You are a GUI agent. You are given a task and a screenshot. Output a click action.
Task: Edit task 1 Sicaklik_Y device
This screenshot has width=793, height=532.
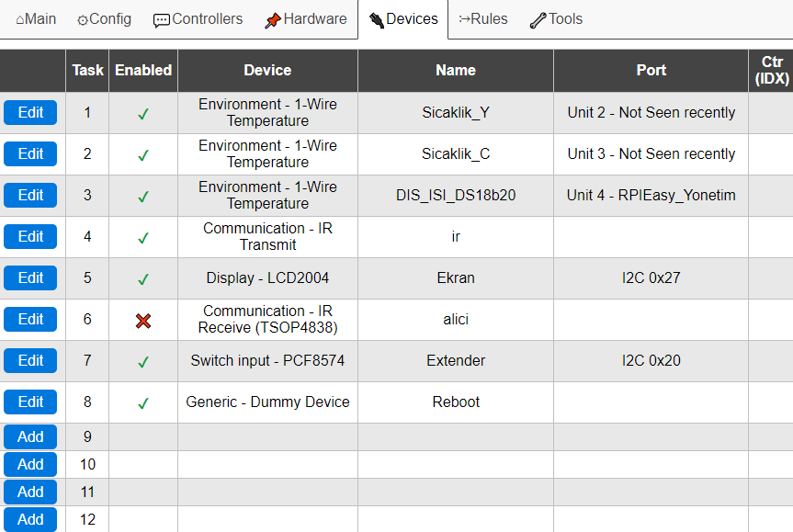point(30,112)
